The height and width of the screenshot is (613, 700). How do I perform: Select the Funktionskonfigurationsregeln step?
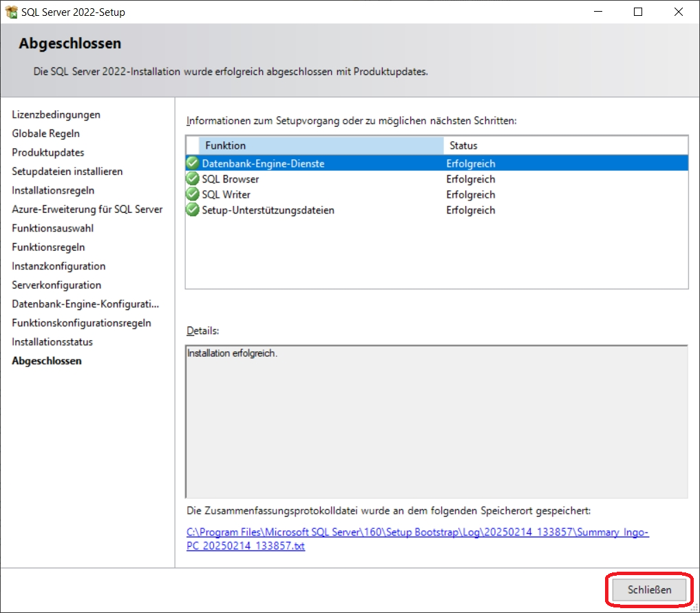(81, 323)
